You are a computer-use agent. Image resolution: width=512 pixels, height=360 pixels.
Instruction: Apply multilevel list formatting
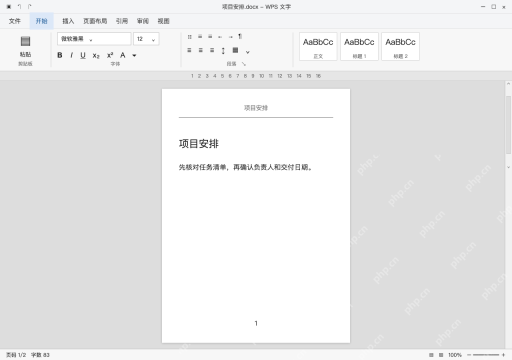[x=210, y=36]
